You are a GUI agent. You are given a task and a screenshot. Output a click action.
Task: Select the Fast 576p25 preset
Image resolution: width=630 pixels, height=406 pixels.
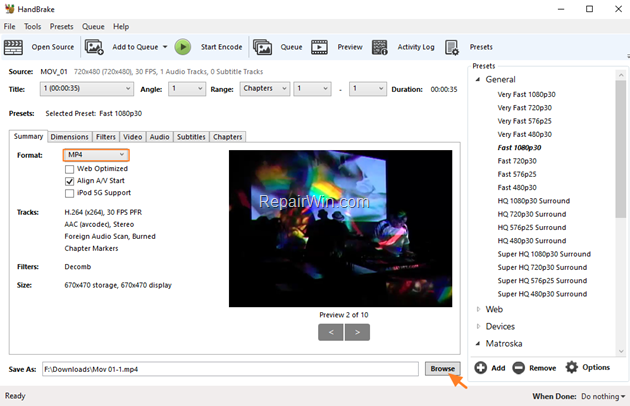[517, 174]
